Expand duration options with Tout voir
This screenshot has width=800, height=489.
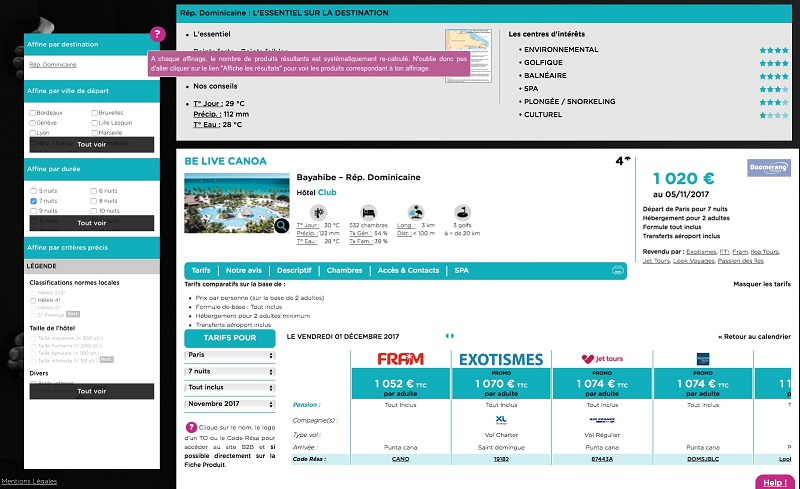[x=92, y=223]
